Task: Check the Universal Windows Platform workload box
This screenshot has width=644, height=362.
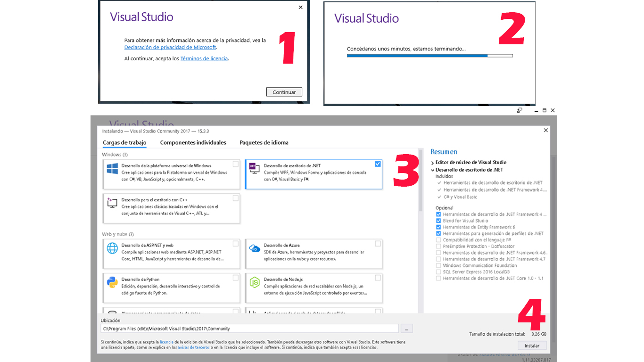Action: 235,164
